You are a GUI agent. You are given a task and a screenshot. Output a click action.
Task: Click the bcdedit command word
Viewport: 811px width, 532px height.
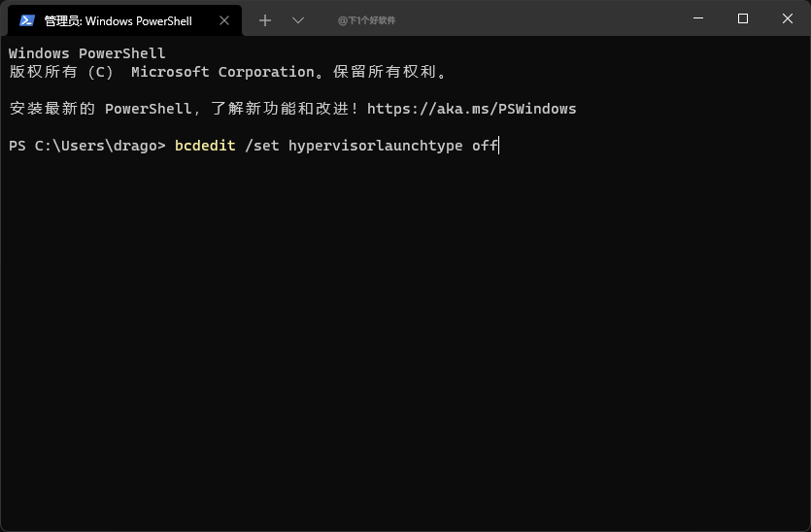click(x=205, y=146)
